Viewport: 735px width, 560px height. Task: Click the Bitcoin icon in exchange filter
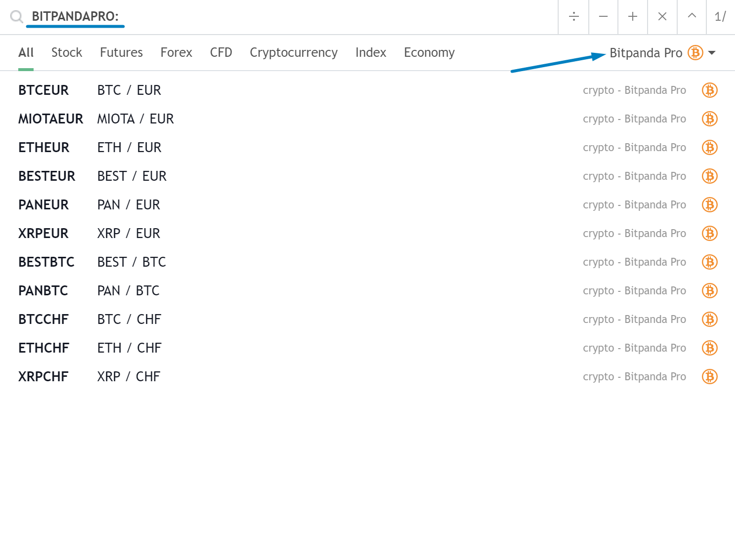[695, 52]
